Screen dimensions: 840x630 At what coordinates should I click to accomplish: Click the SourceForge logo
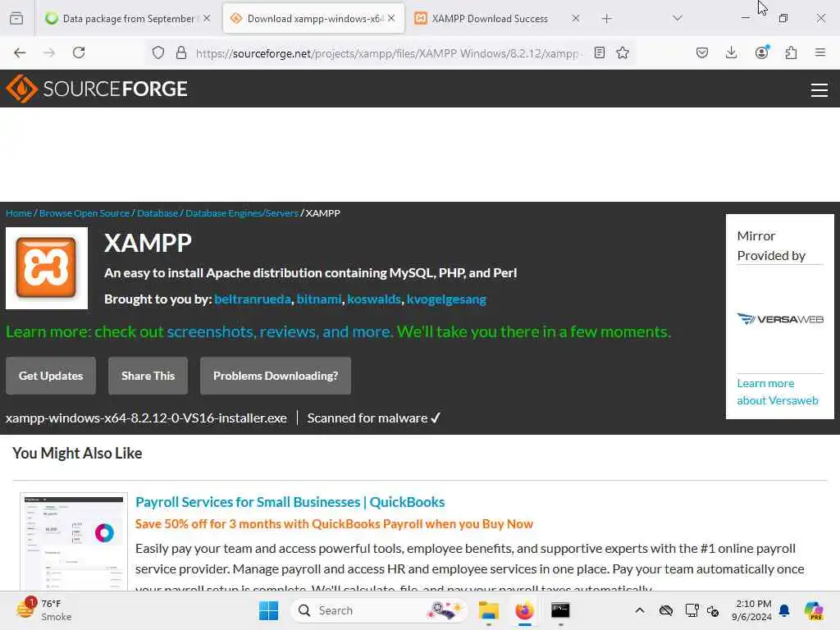[x=97, y=89]
